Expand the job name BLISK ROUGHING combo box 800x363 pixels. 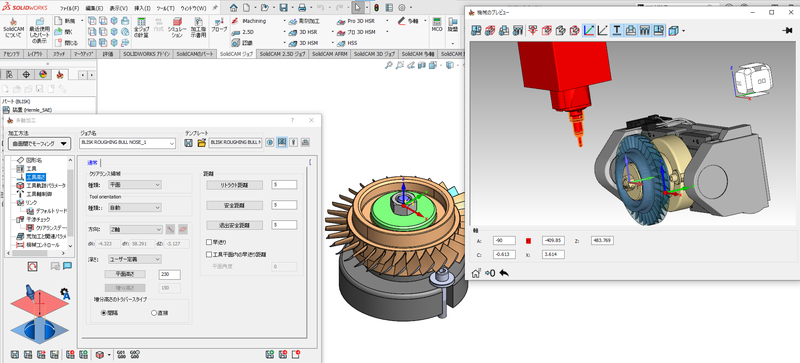[x=128, y=142]
